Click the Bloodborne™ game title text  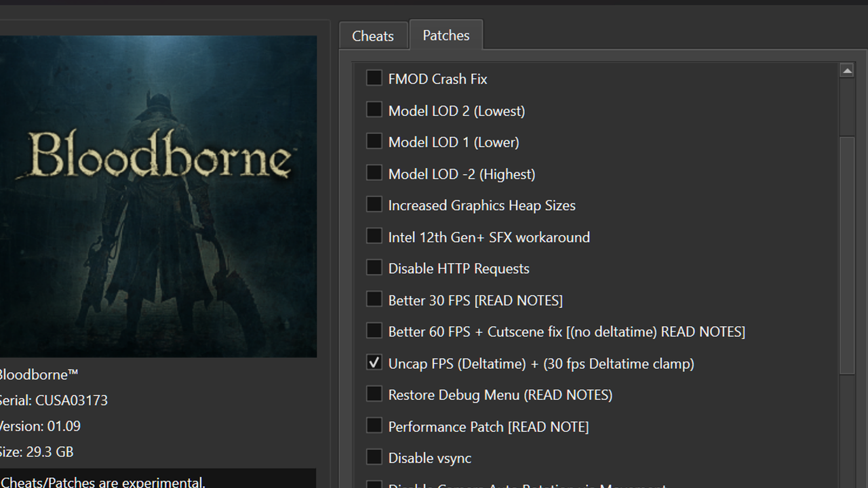[38, 375]
